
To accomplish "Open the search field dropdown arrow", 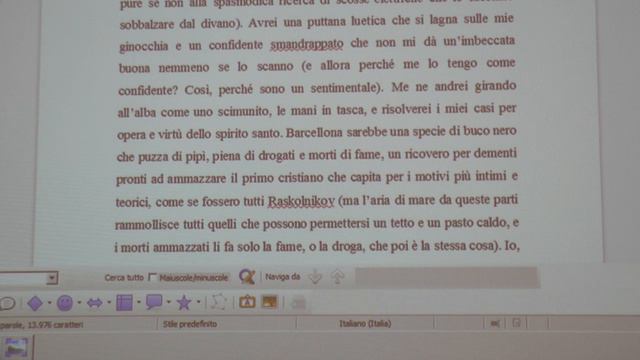I will pos(52,278).
